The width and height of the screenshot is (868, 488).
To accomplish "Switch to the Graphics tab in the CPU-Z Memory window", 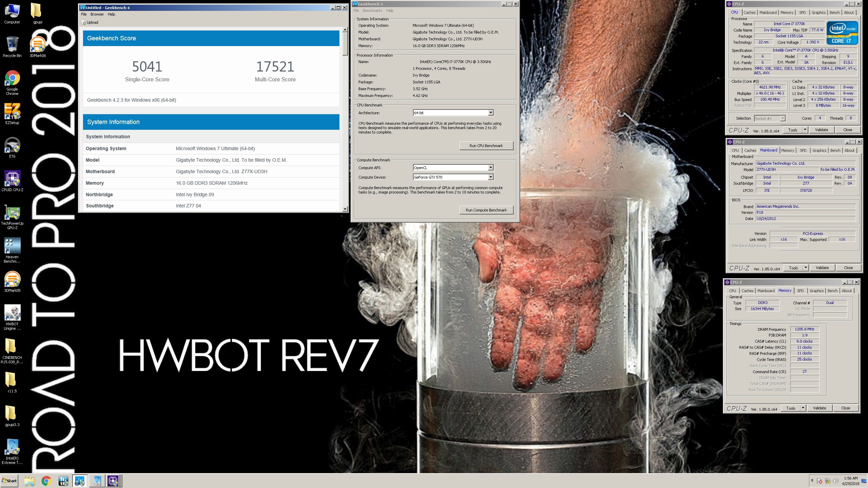I will [816, 291].
